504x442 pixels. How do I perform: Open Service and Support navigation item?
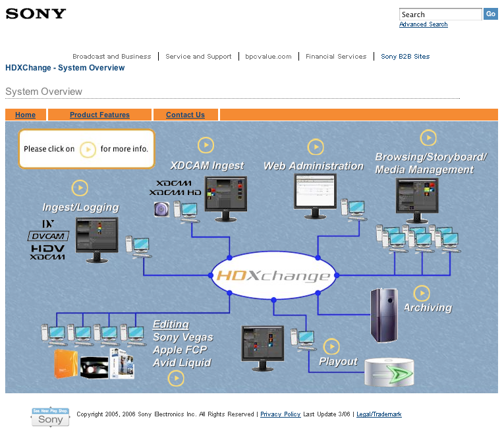click(x=198, y=57)
